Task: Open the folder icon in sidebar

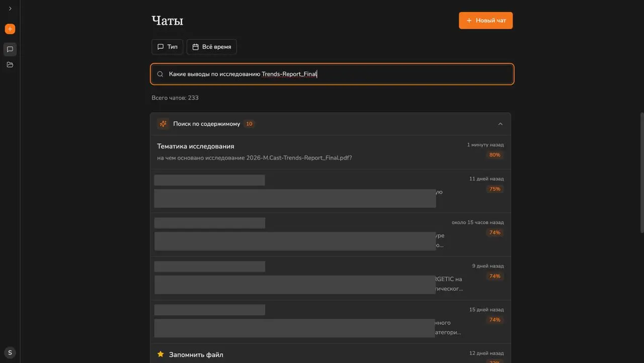Action: 10,65
